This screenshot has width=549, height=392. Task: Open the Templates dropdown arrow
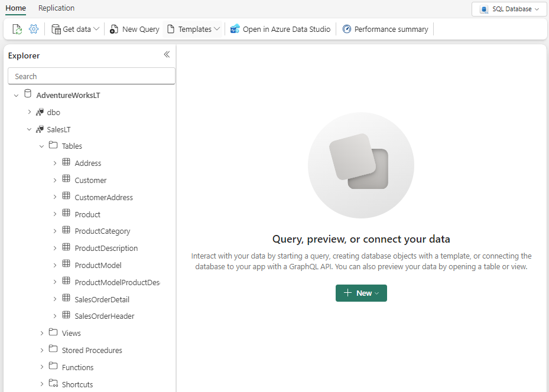click(x=217, y=29)
